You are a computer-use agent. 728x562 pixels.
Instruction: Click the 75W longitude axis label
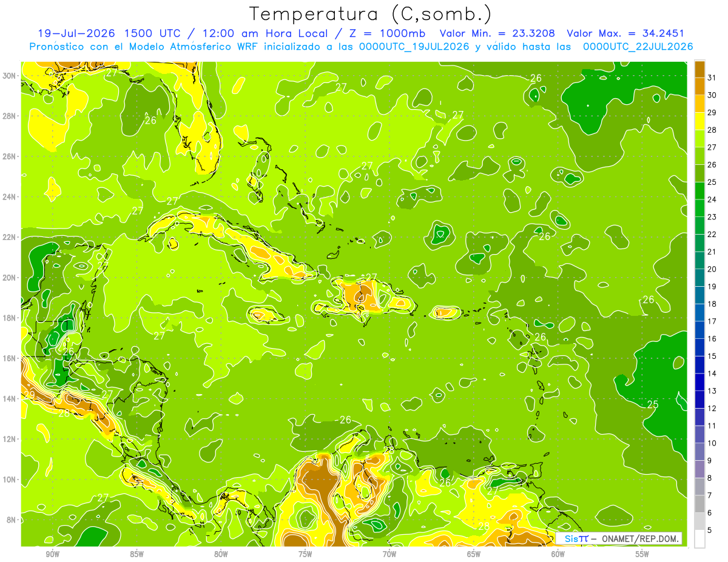[x=305, y=554]
